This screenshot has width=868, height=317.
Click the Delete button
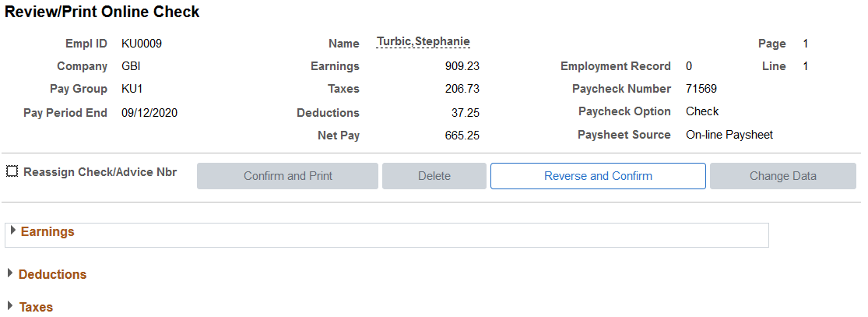(434, 176)
